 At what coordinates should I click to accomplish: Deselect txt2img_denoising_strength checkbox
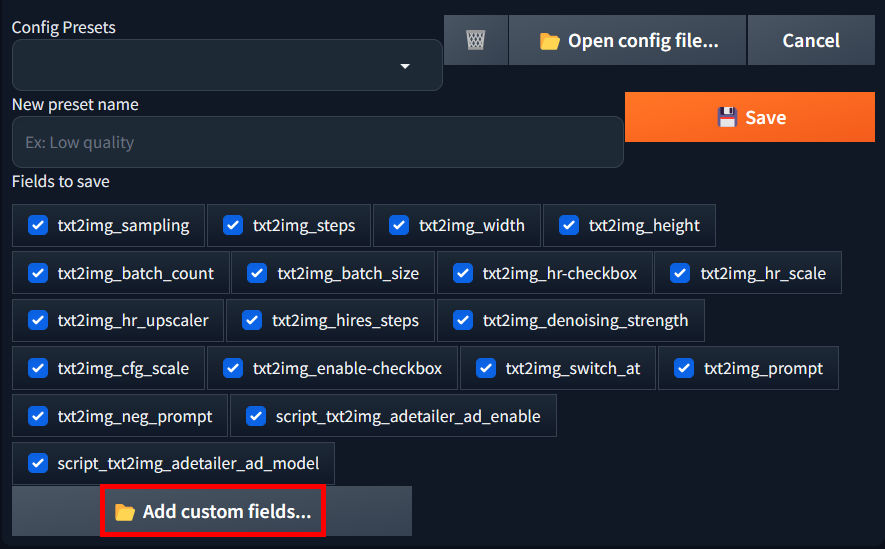463,321
